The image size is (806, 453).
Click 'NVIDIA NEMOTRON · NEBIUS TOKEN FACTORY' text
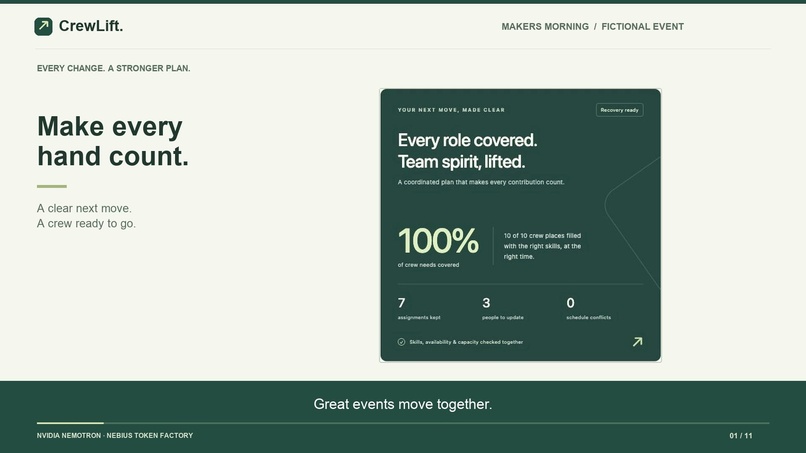tap(115, 436)
